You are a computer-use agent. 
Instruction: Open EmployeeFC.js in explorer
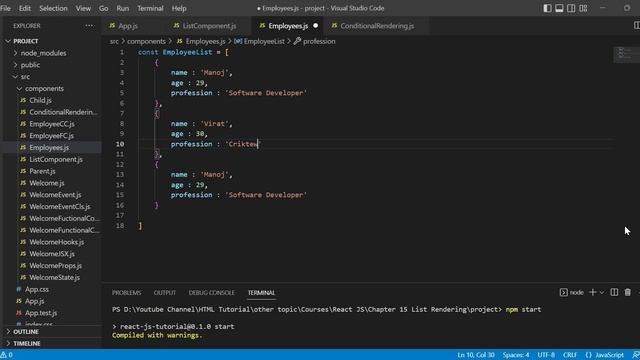coord(51,136)
